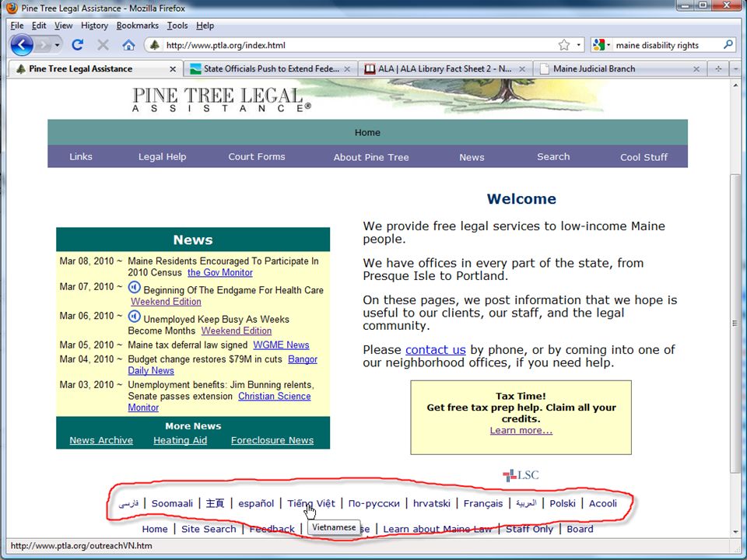Click the Links navigation item

80,156
